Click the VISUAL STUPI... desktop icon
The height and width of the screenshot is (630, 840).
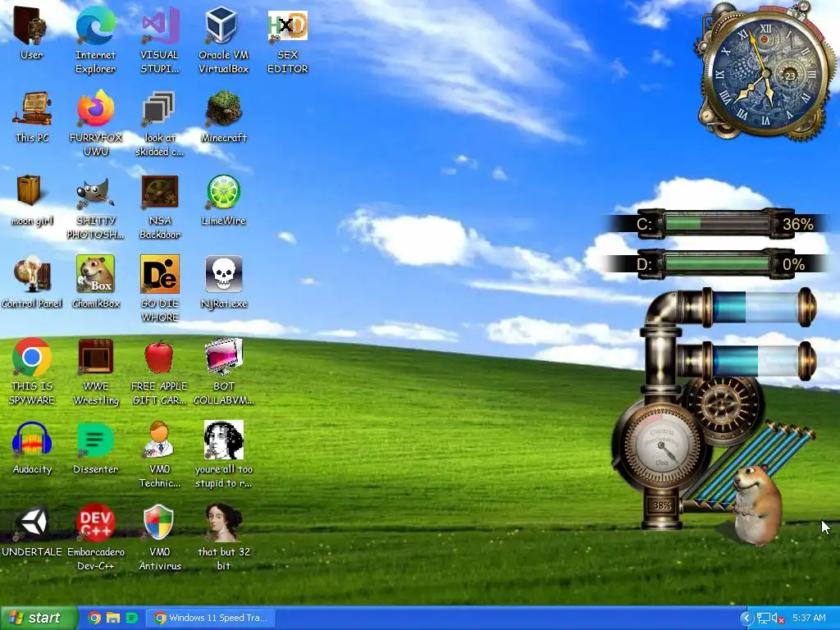(160, 25)
